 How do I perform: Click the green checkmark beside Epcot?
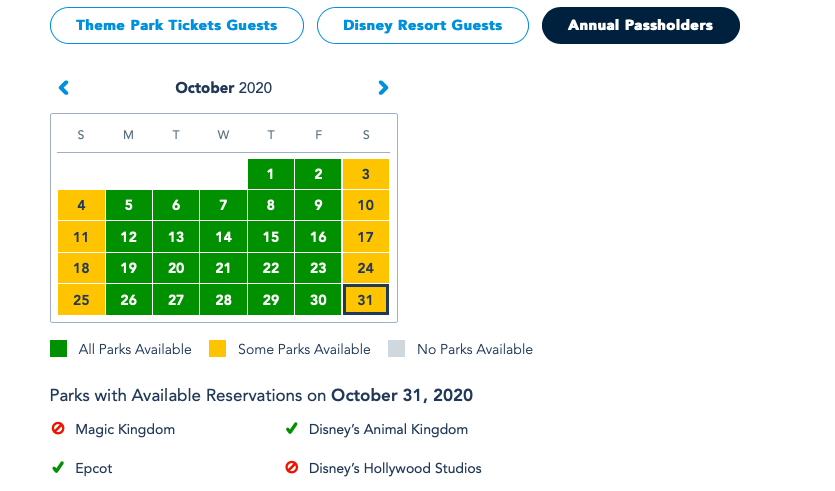58,467
